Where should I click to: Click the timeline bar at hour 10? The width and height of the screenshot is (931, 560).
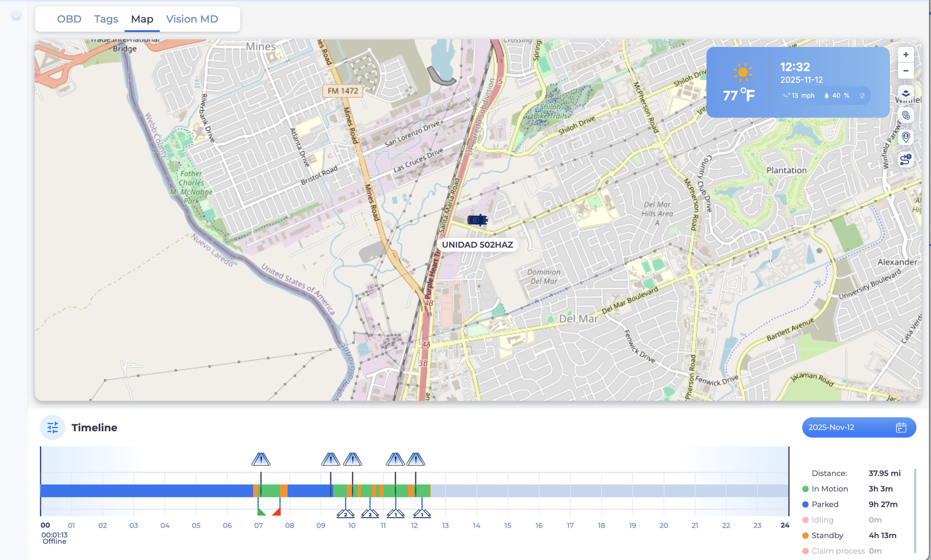point(352,491)
